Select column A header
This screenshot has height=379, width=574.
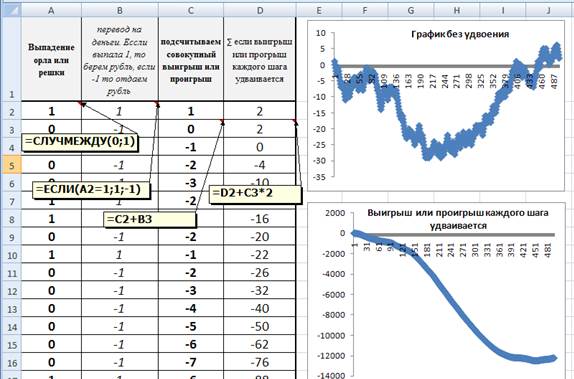coord(51,10)
